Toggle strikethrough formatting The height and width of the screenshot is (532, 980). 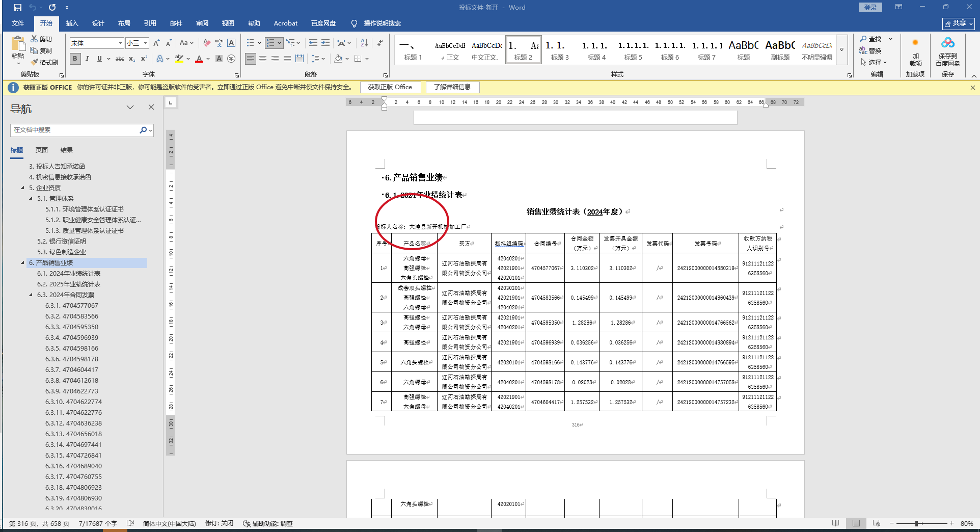[x=120, y=59]
